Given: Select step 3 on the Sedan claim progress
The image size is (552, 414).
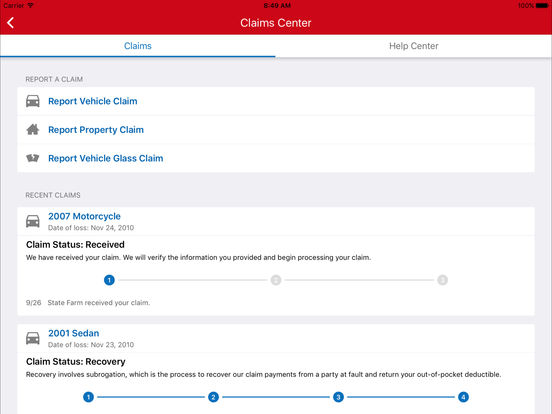Looking at the screenshot, I should [x=338, y=397].
